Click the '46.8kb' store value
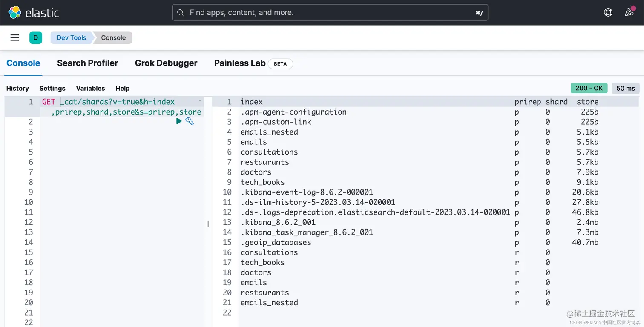644x327 pixels. (585, 212)
